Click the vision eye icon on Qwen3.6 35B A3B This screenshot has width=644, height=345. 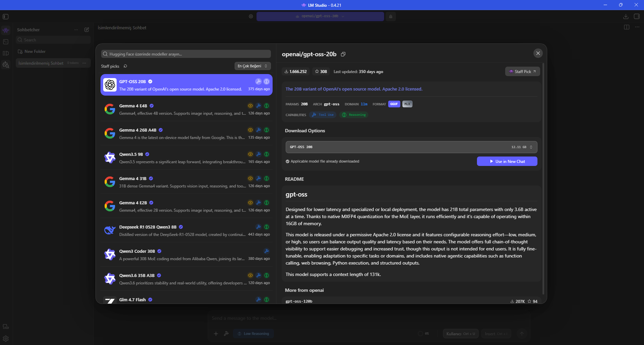pos(250,275)
